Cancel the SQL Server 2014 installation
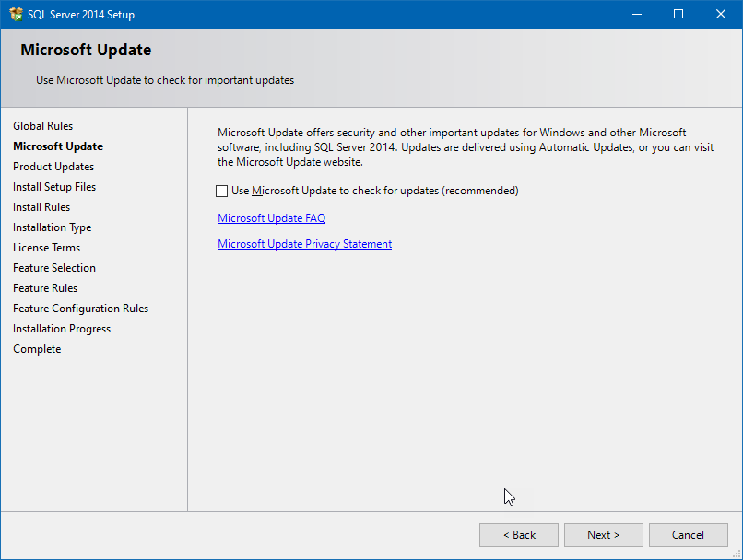The height and width of the screenshot is (560, 743). [688, 534]
